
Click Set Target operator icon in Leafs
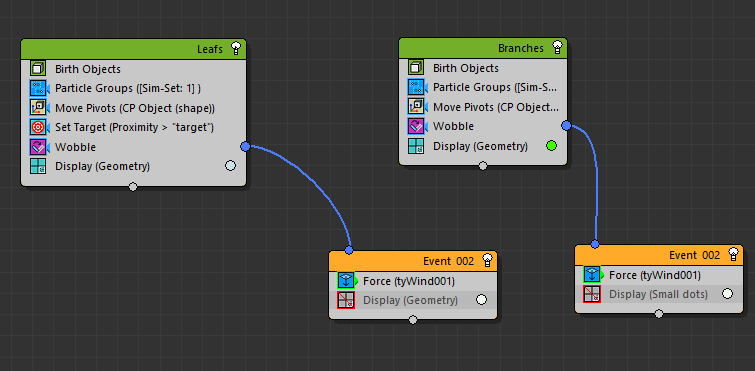point(38,127)
